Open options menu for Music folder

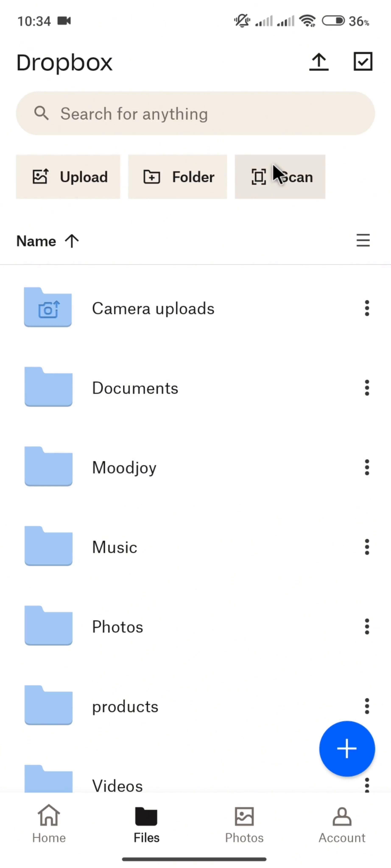tap(367, 547)
